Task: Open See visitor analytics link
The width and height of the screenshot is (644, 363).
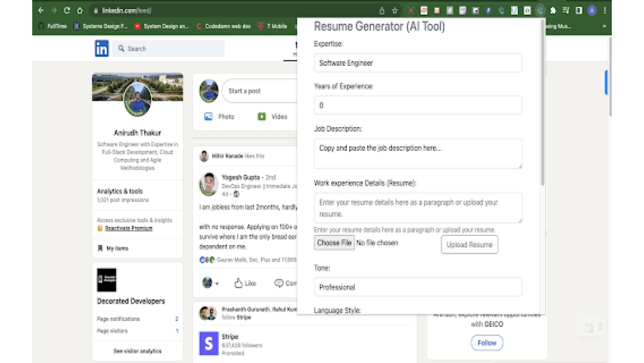Action: click(x=137, y=351)
